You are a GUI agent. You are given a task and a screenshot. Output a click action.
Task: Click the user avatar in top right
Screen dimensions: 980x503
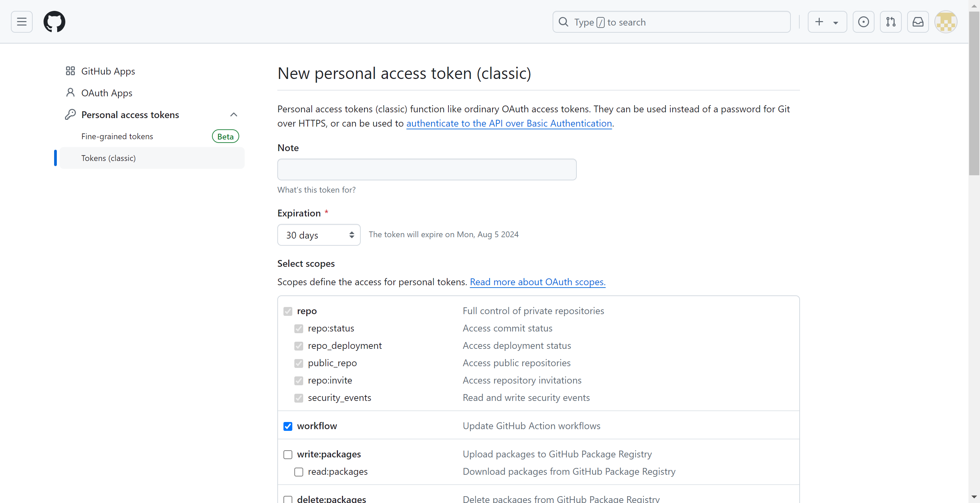click(x=946, y=22)
